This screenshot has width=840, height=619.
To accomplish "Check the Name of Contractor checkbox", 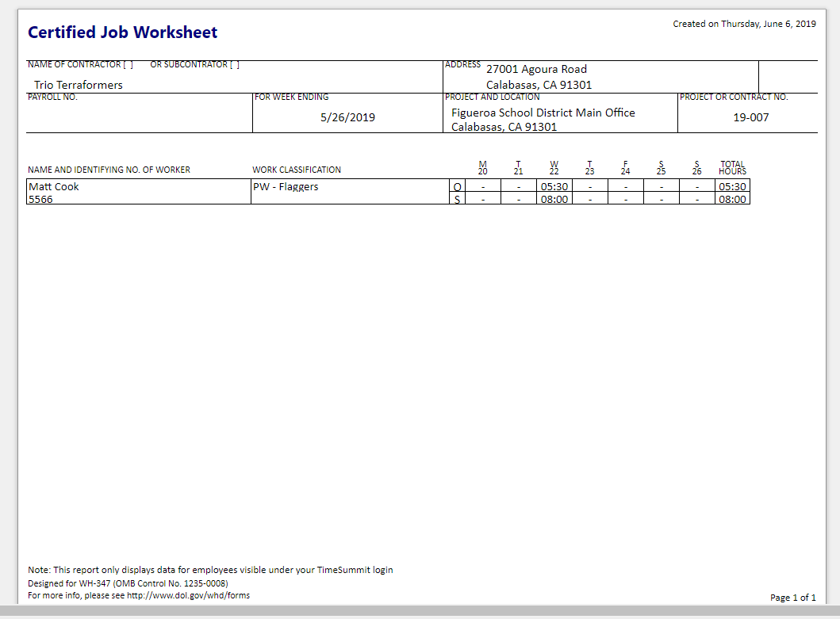I will (x=128, y=65).
